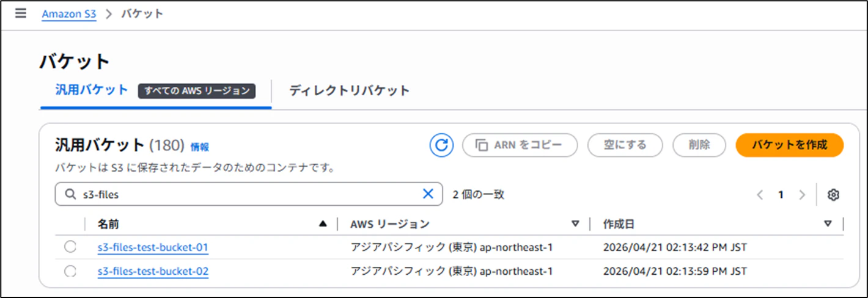Open the 情報 info link

click(199, 147)
